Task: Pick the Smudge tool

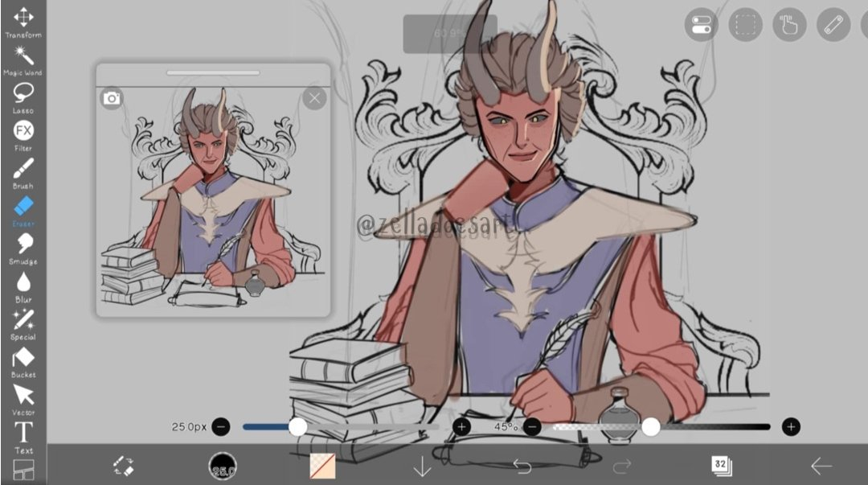Action: coord(23,246)
